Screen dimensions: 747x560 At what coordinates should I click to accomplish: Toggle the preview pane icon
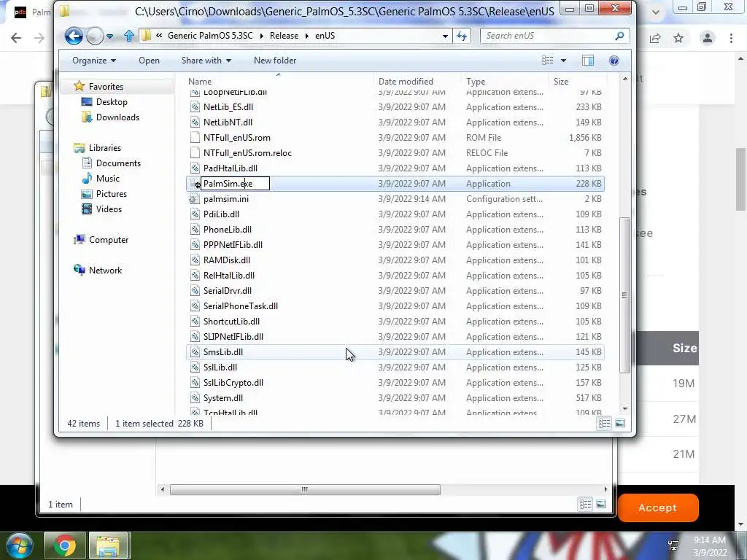pyautogui.click(x=588, y=61)
